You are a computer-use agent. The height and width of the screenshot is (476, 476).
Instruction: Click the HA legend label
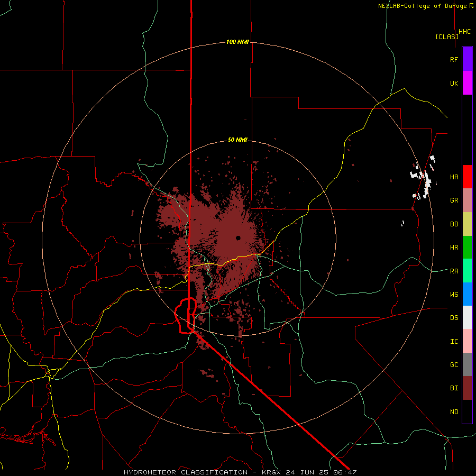[x=454, y=177]
